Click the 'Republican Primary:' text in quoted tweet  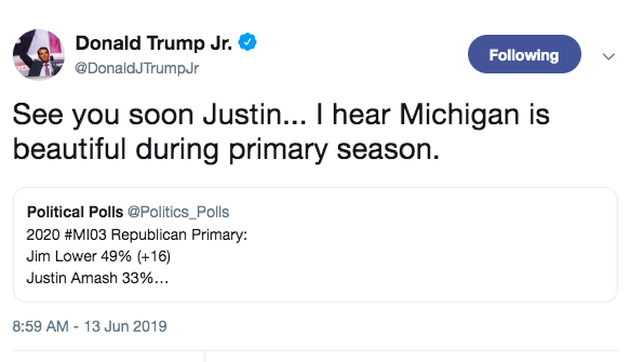pos(179,235)
